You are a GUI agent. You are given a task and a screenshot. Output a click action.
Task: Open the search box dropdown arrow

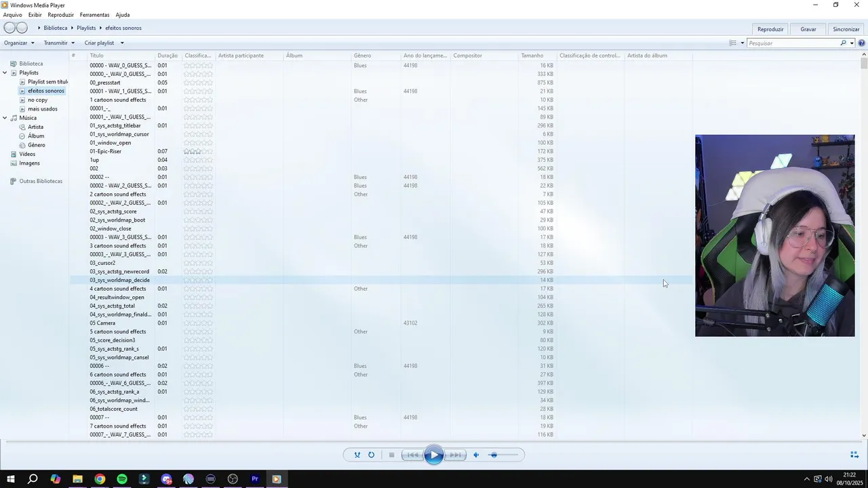point(852,43)
